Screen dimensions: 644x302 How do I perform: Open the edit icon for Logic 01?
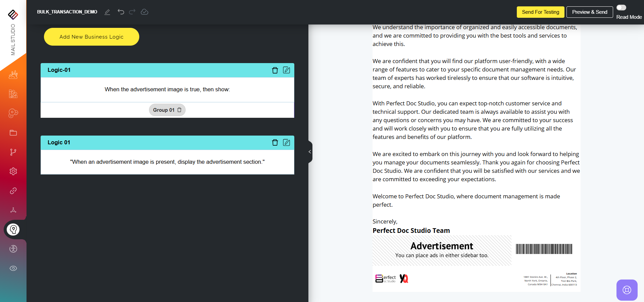(286, 143)
